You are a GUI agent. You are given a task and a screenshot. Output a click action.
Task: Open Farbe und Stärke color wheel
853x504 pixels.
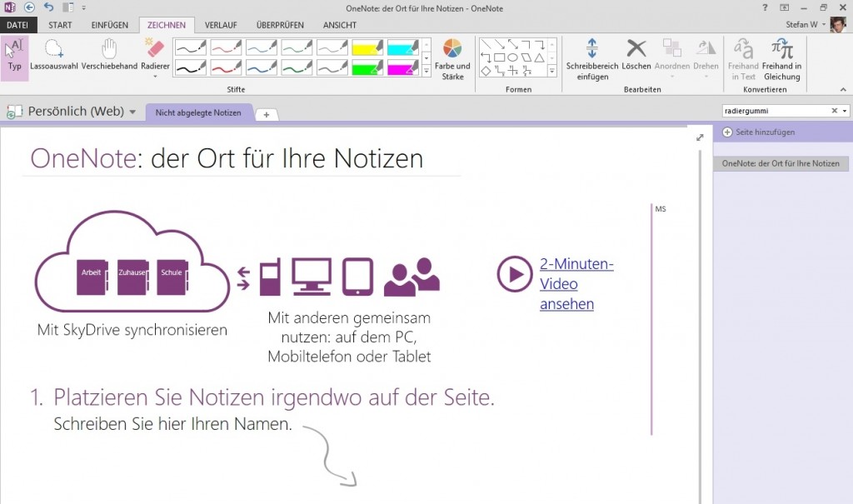[452, 59]
